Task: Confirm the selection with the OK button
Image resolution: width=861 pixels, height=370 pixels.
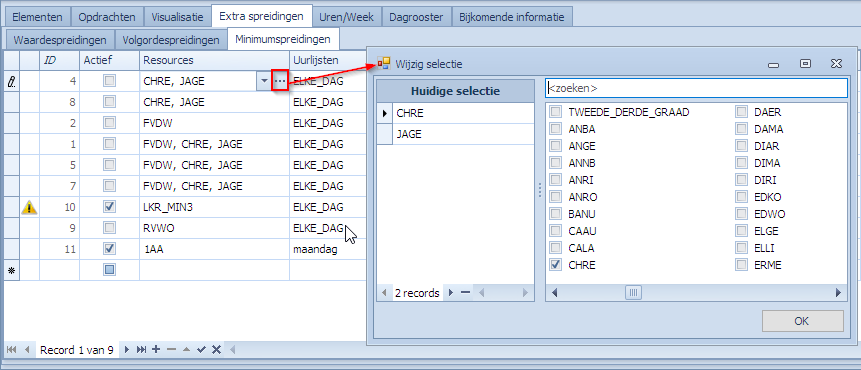Action: tap(802, 321)
